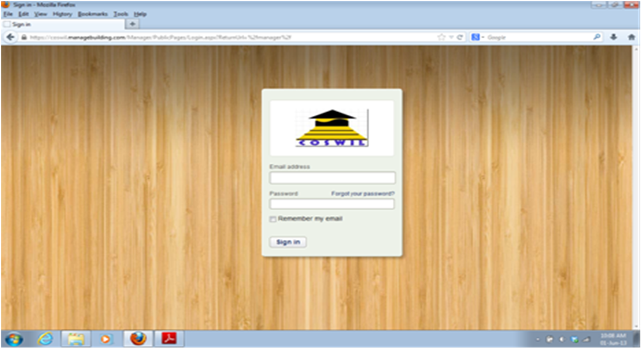Screen dimensions: 644x351
Task: Bookmark this page with the star icon
Action: coord(441,38)
